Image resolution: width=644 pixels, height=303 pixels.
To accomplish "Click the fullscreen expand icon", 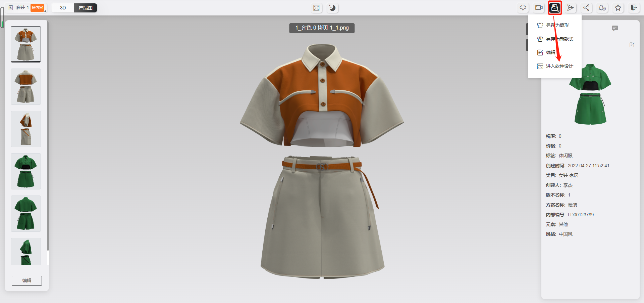I will pos(316,8).
